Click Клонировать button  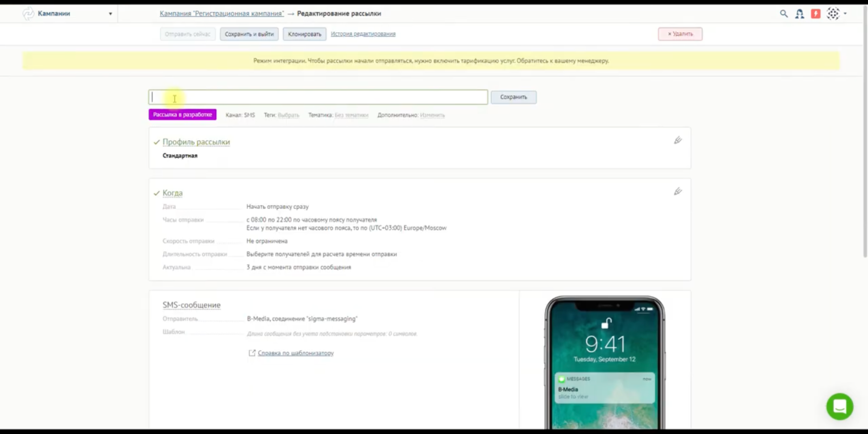click(304, 34)
